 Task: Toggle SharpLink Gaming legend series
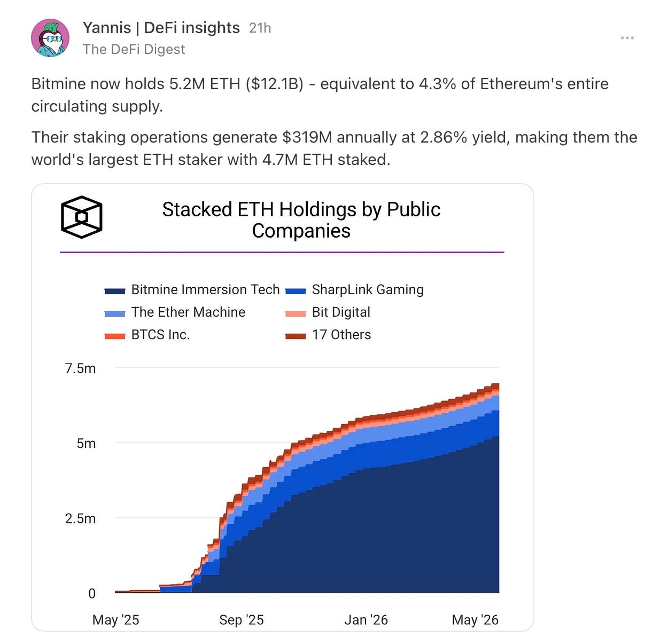point(354,290)
